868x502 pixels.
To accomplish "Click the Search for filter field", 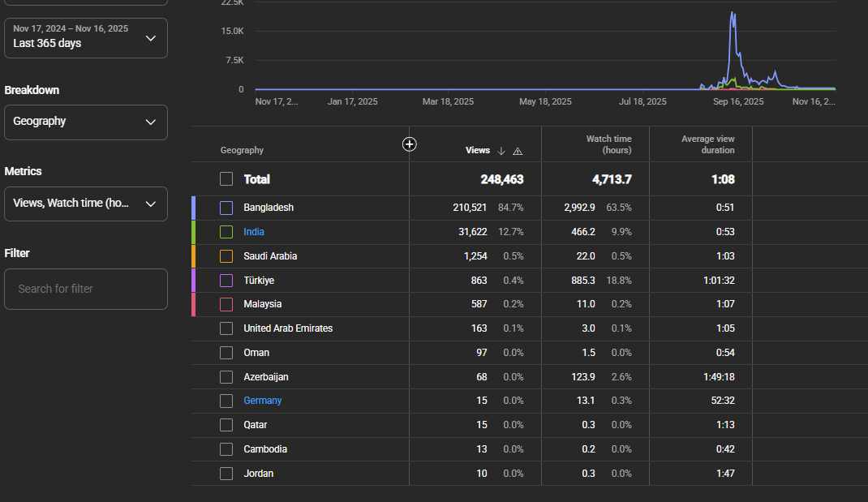I will [x=86, y=289].
